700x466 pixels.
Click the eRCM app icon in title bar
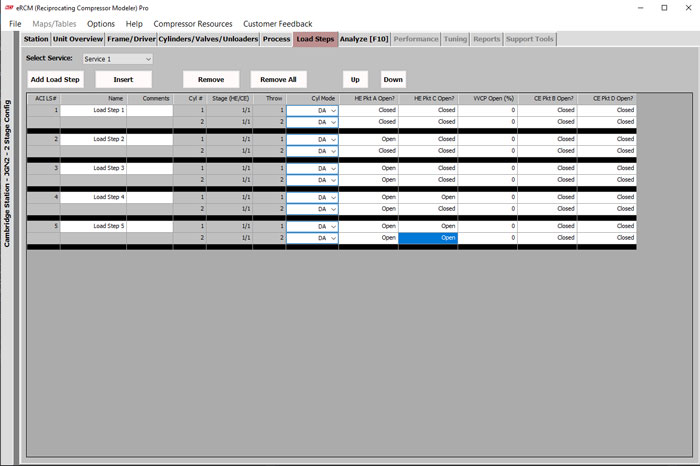[x=8, y=8]
